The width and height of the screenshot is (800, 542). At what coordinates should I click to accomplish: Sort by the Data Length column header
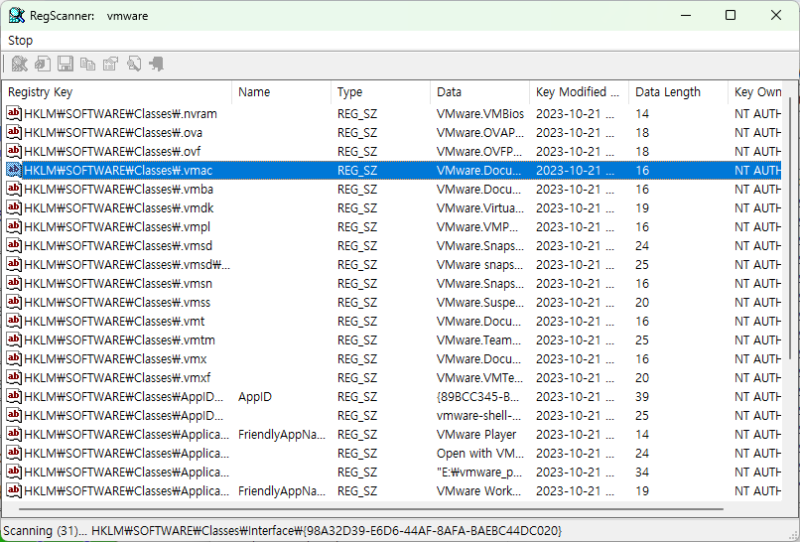[678, 92]
